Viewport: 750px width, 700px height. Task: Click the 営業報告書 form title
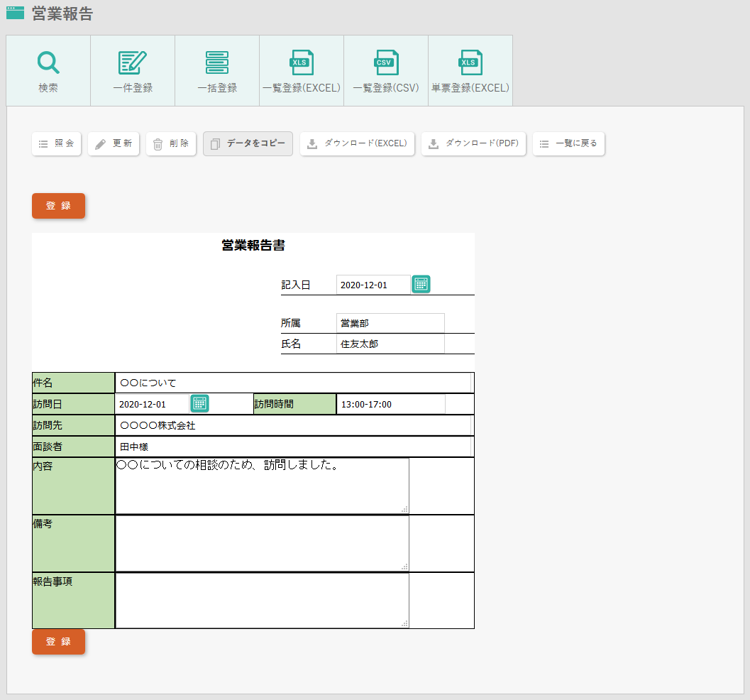[253, 246]
